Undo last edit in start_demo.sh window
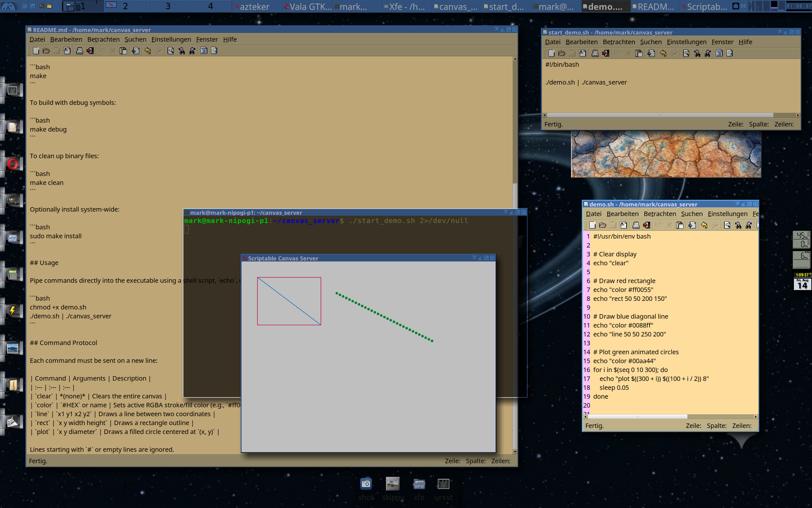The height and width of the screenshot is (508, 812). coord(663,53)
